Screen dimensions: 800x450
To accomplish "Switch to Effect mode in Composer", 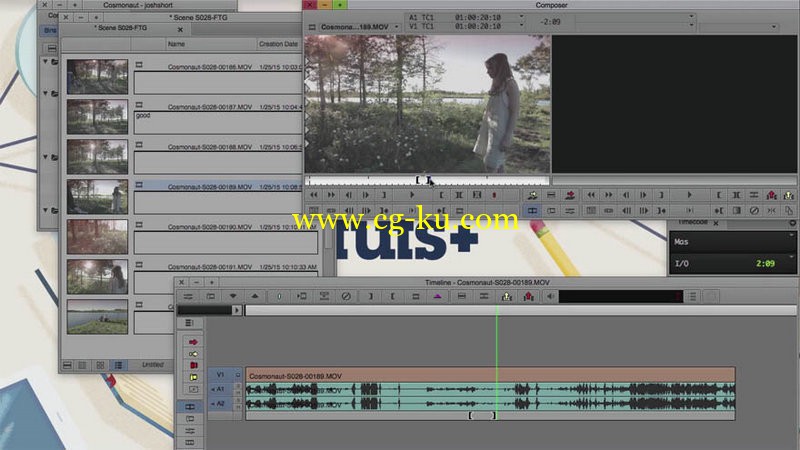I will point(570,210).
